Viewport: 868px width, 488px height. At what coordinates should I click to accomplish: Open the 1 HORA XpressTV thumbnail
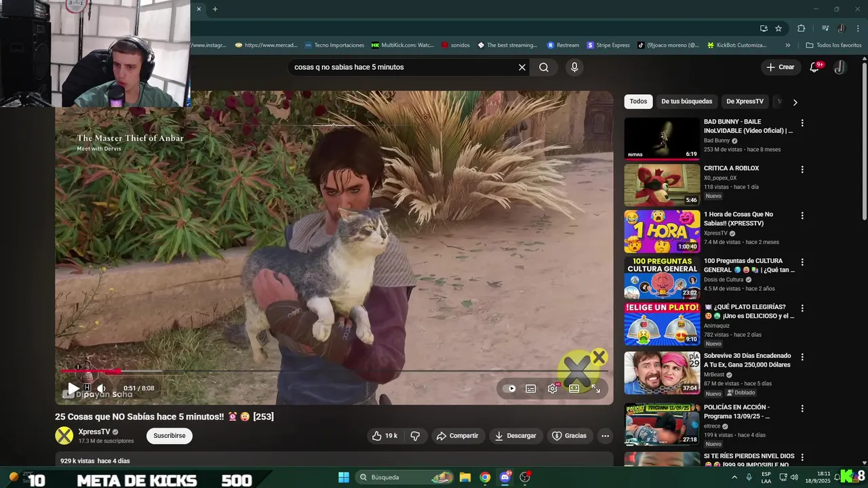662,231
